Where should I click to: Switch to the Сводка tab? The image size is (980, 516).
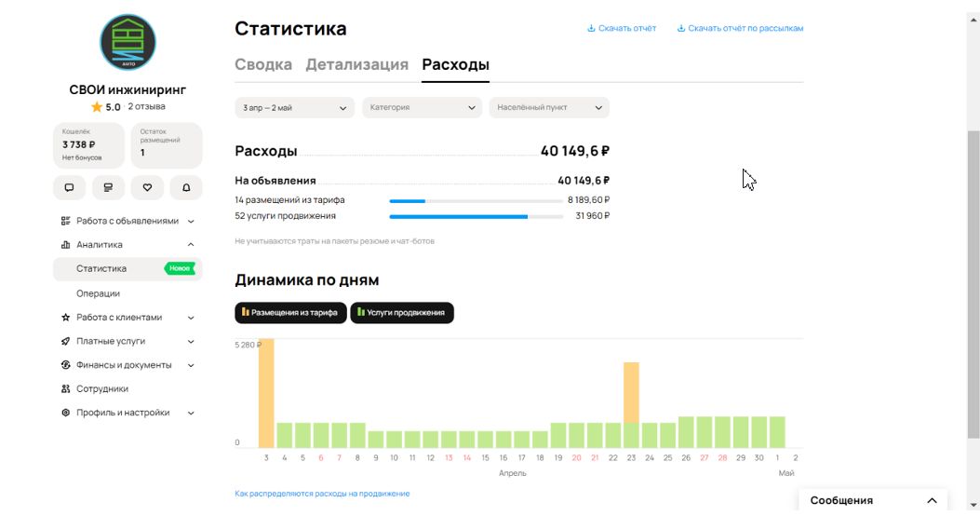(x=263, y=64)
